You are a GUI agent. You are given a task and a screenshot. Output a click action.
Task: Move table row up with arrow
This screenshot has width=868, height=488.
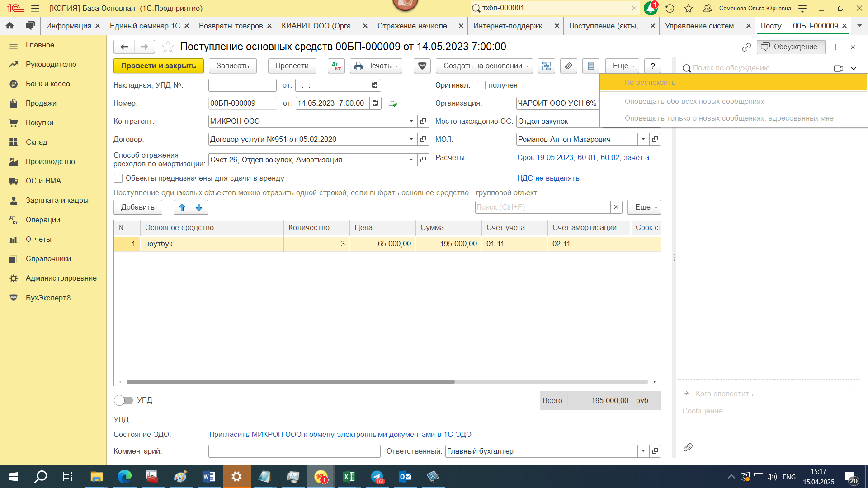pyautogui.click(x=182, y=207)
